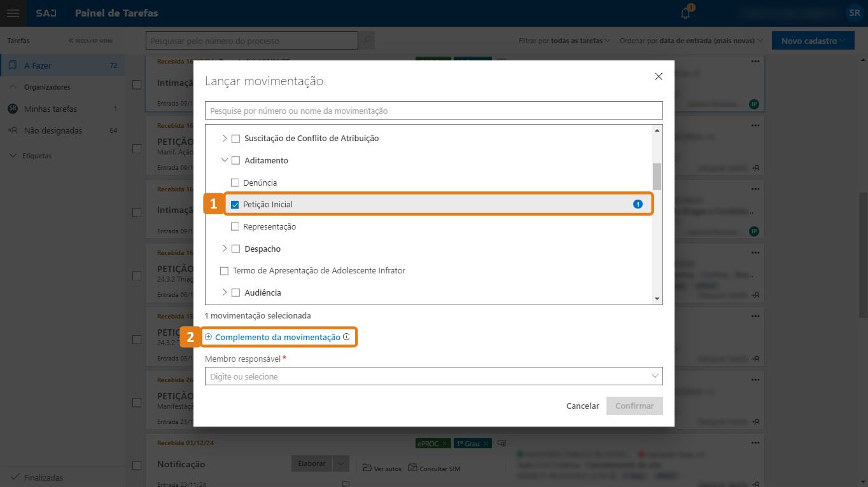
Task: Open the Complemento da movimentação link
Action: coord(277,337)
